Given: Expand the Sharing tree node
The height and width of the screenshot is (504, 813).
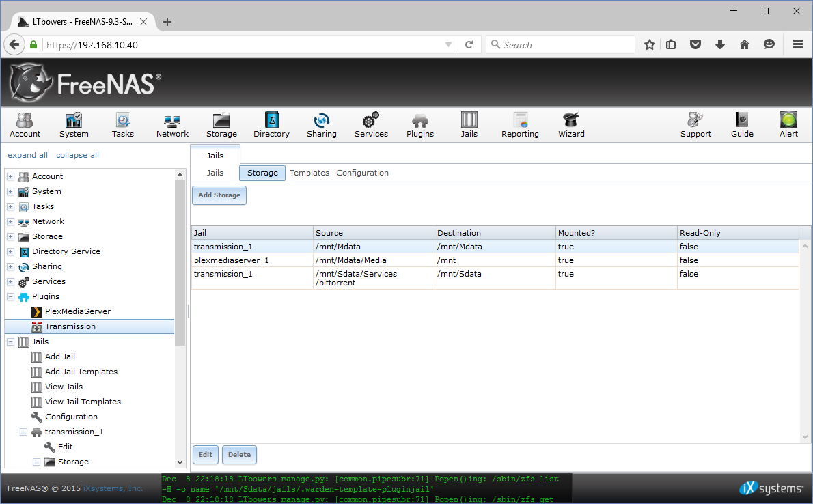Looking at the screenshot, I should 10,266.
